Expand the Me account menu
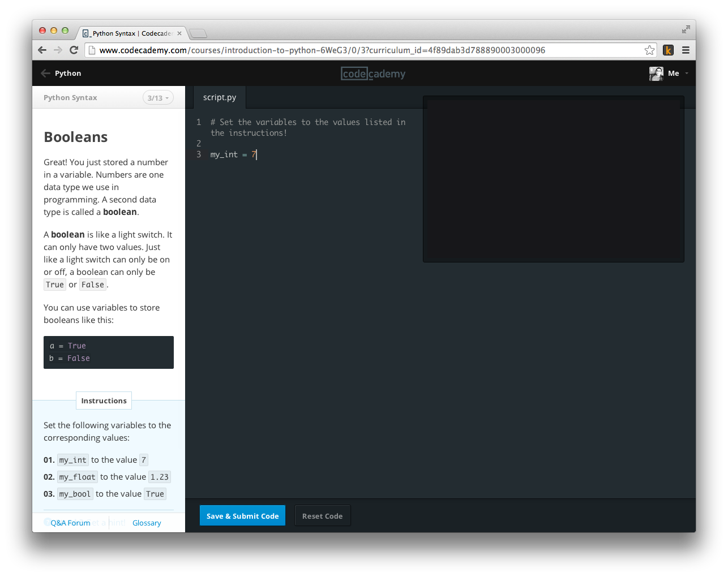728x577 pixels. click(x=678, y=74)
